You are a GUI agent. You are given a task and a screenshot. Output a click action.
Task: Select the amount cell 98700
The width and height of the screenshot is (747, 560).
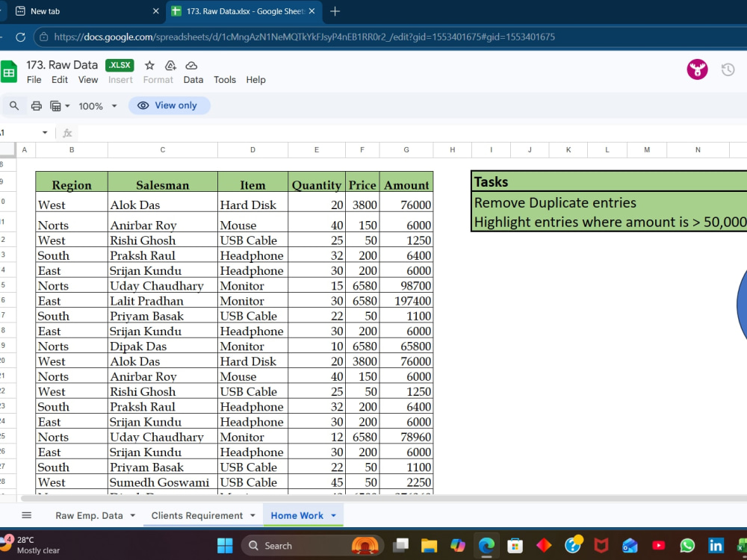406,286
